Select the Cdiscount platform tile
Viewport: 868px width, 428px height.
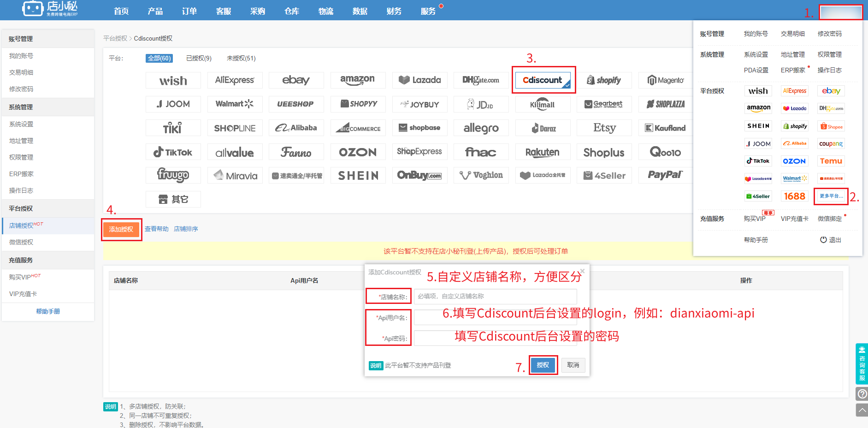click(x=543, y=80)
